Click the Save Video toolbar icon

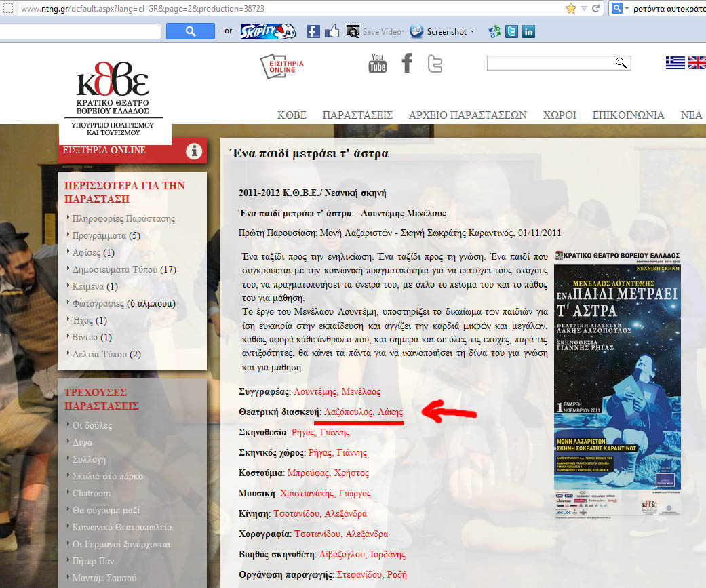tap(353, 31)
